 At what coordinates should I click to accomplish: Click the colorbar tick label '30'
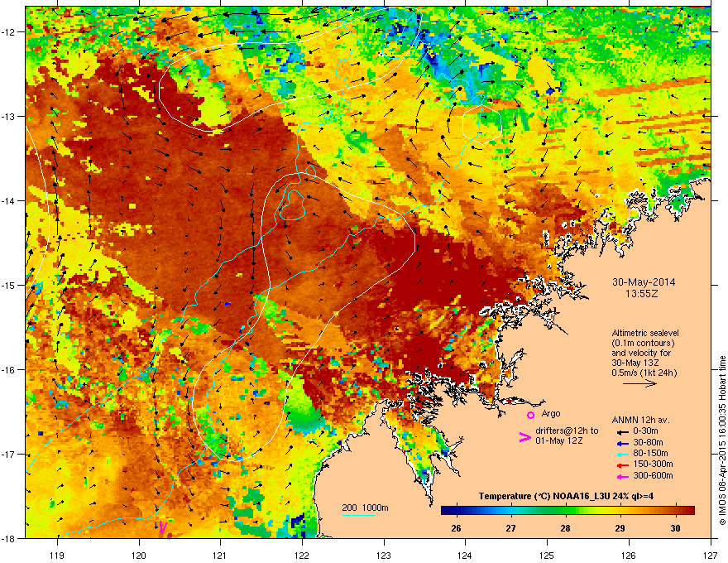pyautogui.click(x=675, y=528)
